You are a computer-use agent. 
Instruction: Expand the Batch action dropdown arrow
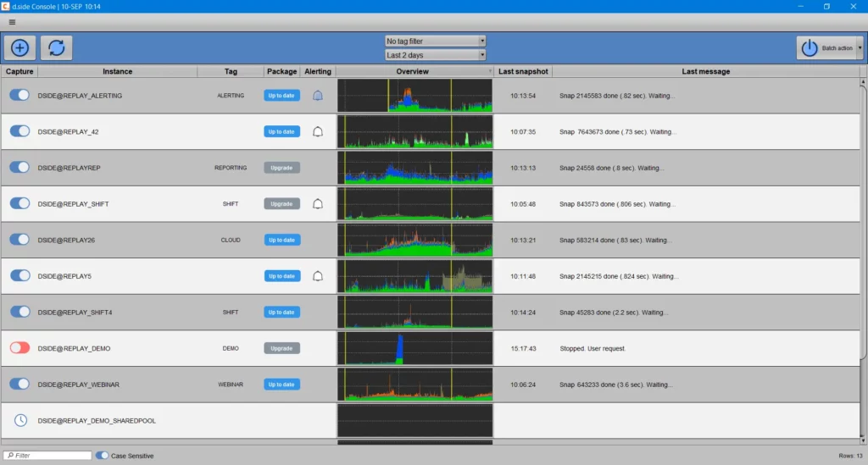(860, 48)
